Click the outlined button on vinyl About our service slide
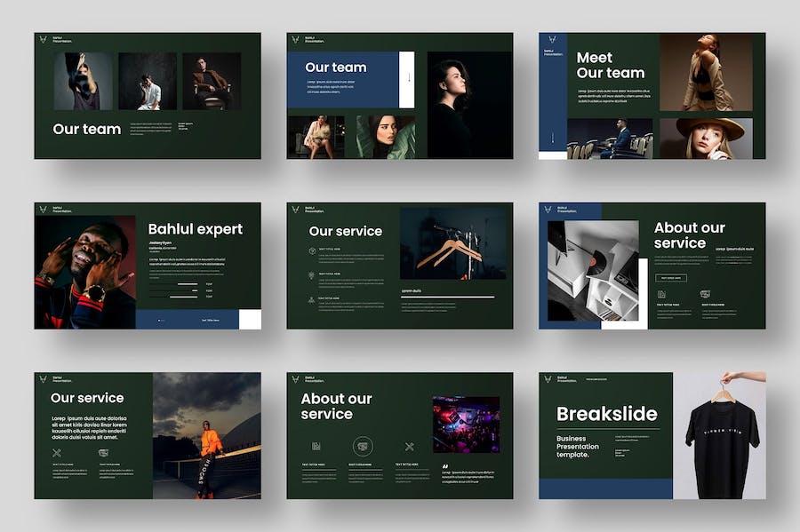The image size is (800, 532). click(x=671, y=277)
